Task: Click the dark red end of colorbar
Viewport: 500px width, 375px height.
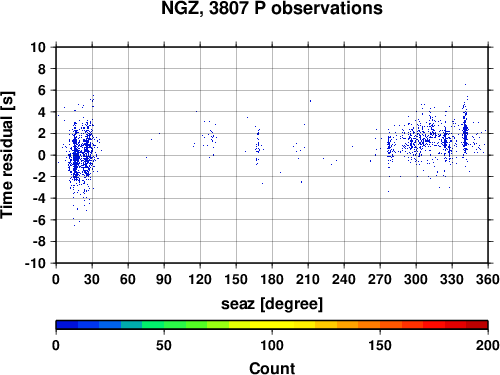Action: [x=477, y=325]
